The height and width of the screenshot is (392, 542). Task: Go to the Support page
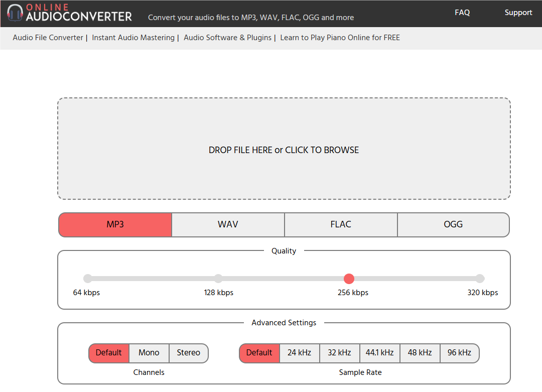tap(518, 13)
